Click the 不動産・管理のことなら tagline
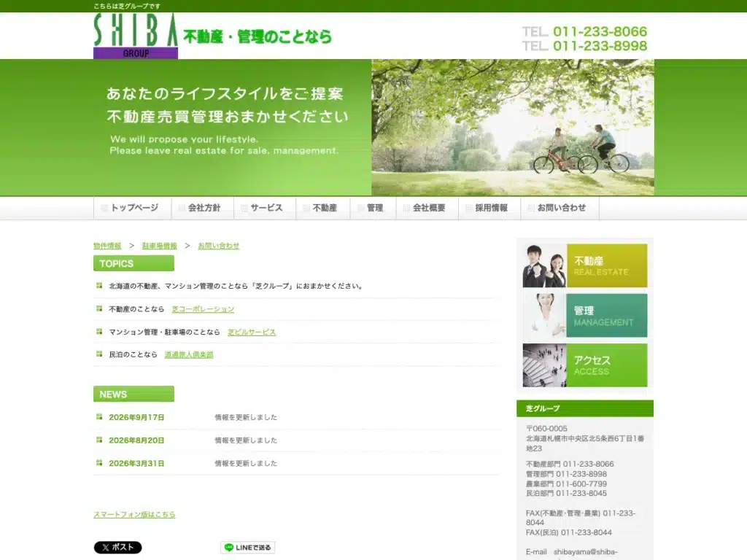This screenshot has height=560, width=747. click(x=258, y=36)
